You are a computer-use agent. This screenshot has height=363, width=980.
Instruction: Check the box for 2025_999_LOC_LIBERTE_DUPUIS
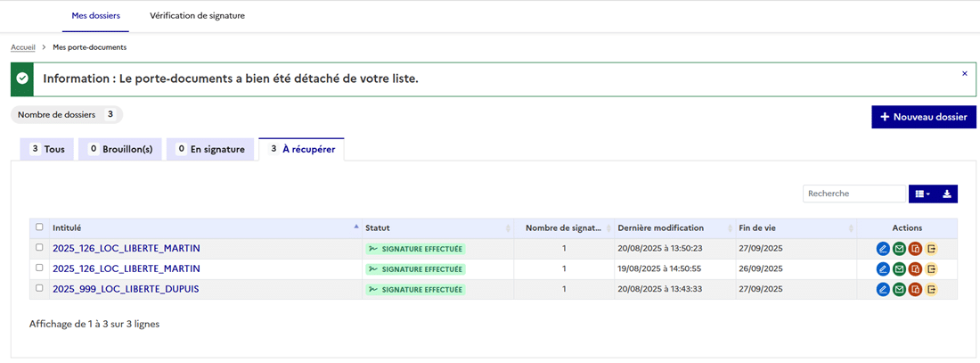(x=39, y=289)
